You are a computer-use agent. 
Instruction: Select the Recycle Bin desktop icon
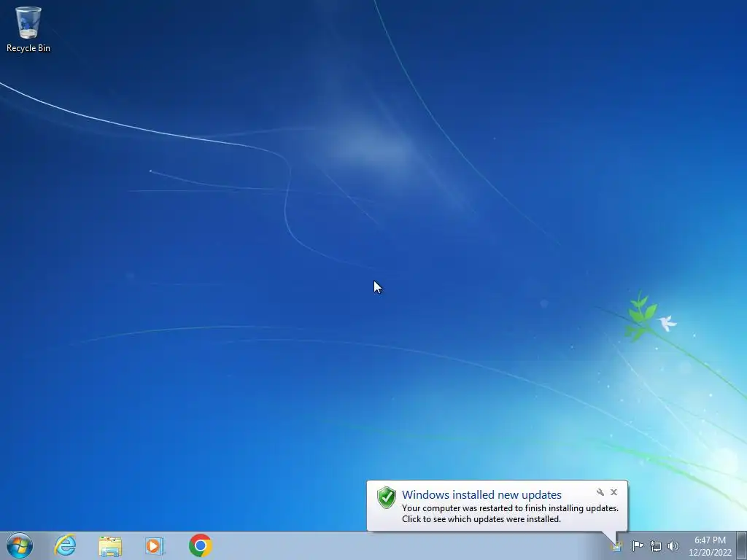28,28
